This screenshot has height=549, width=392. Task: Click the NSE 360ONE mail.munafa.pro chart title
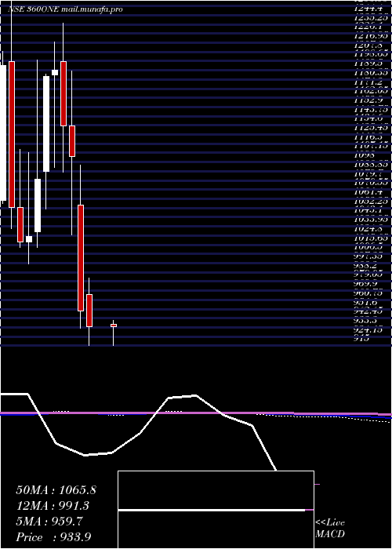(x=65, y=9)
